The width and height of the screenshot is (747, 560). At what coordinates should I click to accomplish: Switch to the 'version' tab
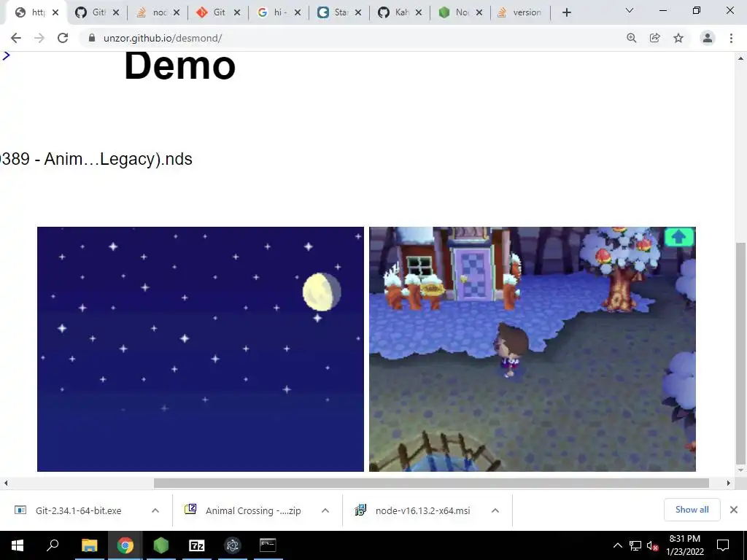point(519,12)
